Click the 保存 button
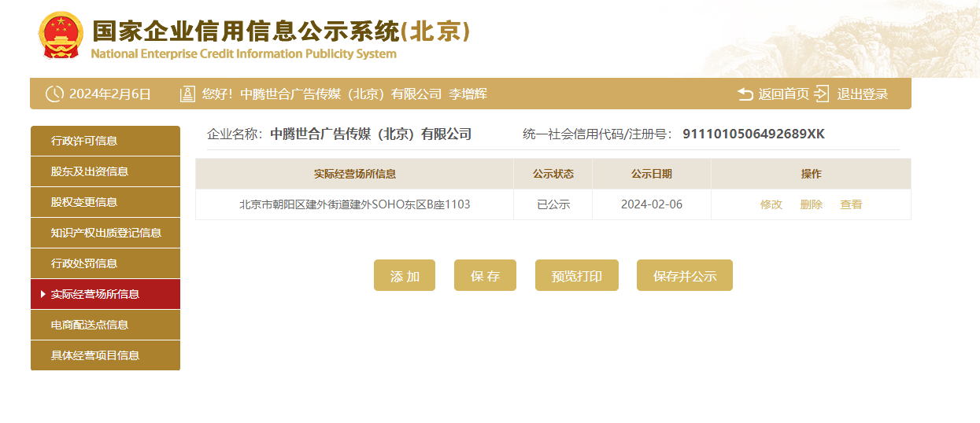Screen dimensions: 980x423 pyautogui.click(x=485, y=275)
